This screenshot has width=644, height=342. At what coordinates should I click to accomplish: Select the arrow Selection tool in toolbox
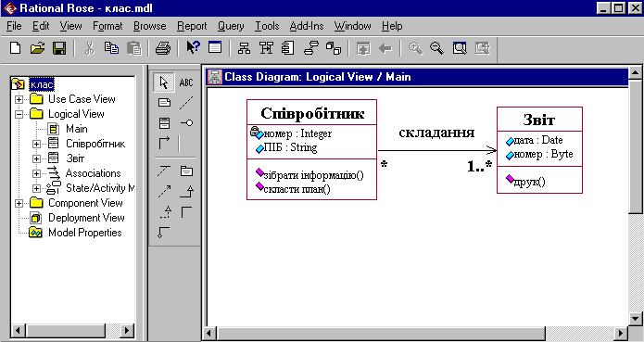point(164,82)
